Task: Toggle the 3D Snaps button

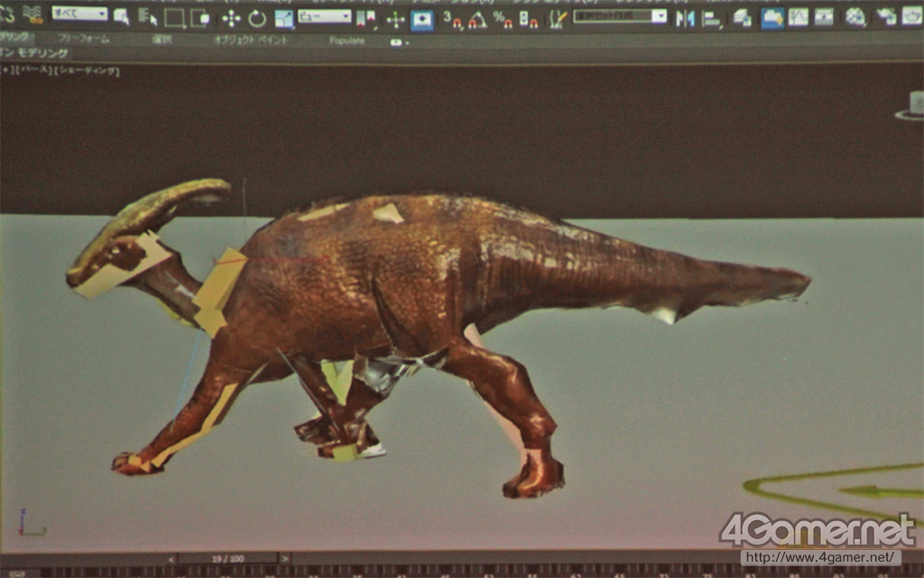Action: coord(451,19)
